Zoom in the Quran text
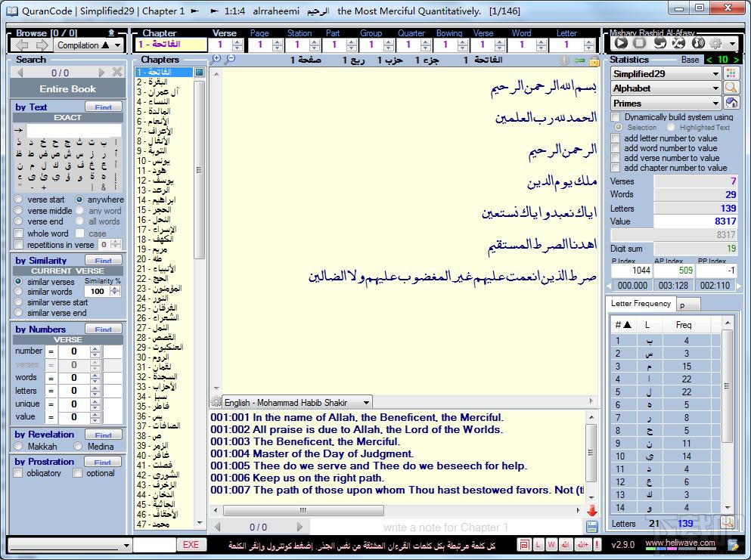751x560 pixels. click(x=217, y=59)
